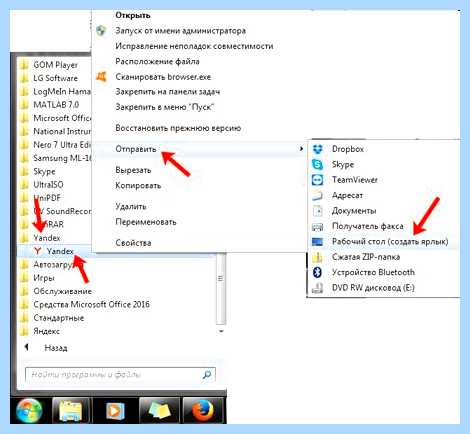Click the fax recipient icon
Viewport: 470px width, 434px height.
click(317, 226)
